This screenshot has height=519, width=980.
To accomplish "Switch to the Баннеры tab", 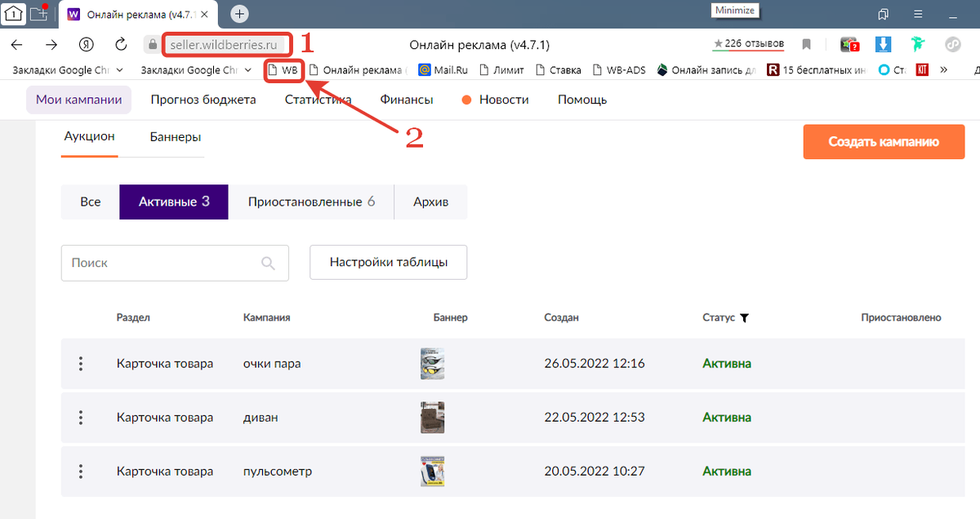I will click(176, 137).
